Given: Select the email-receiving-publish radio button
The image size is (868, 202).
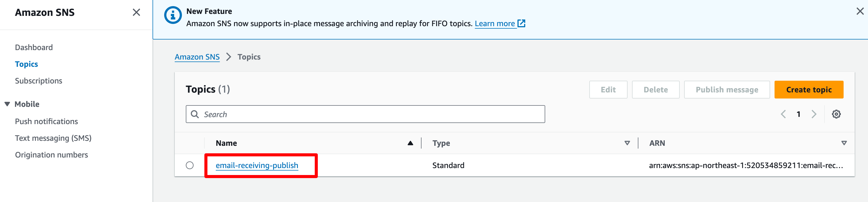Looking at the screenshot, I should point(190,165).
